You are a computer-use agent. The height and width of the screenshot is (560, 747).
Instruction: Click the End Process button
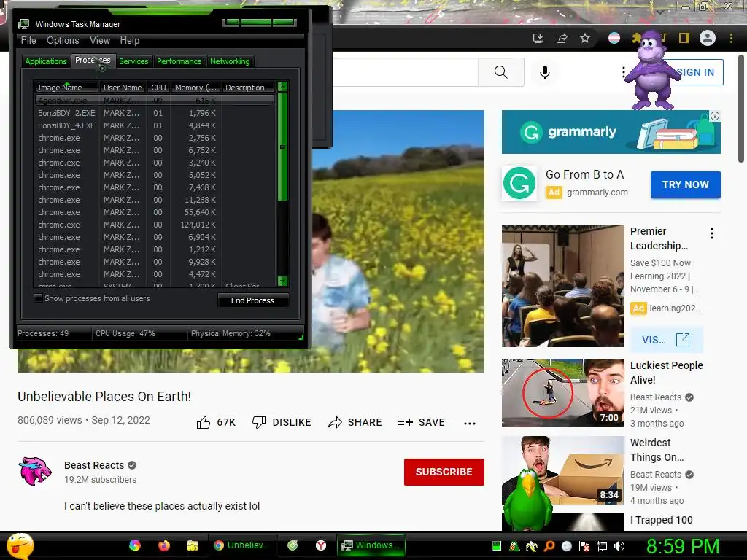coord(252,300)
